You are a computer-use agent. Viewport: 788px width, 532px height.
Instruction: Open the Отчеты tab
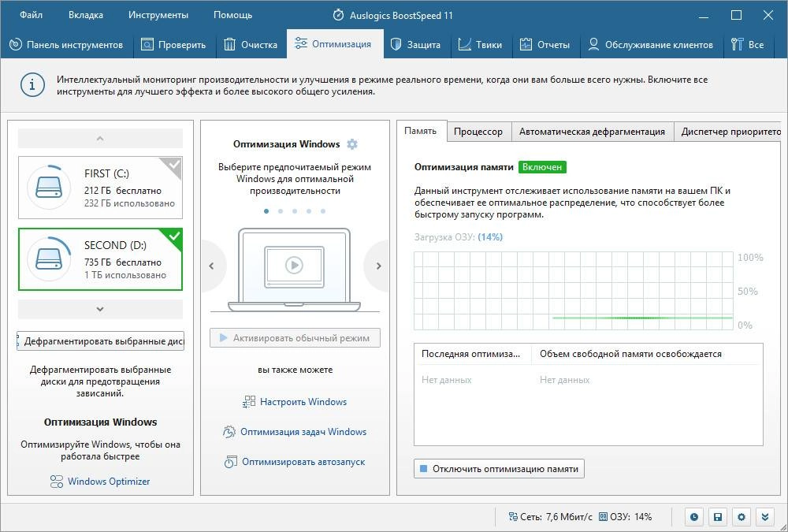[545, 45]
